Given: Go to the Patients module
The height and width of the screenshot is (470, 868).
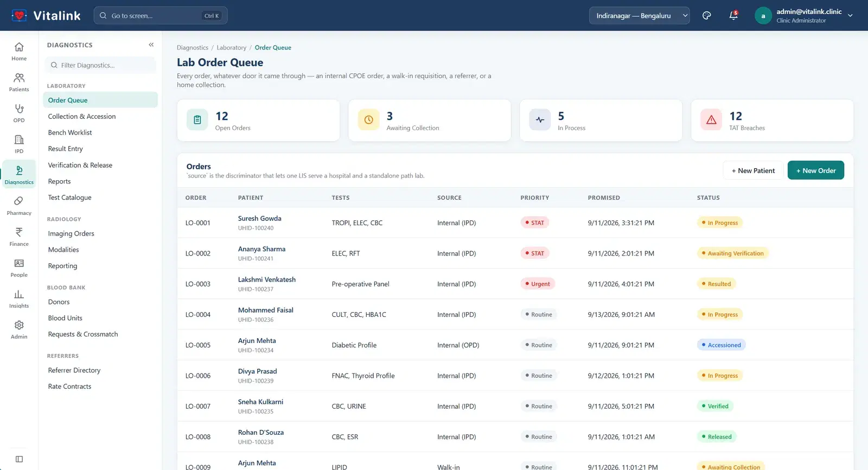Looking at the screenshot, I should [19, 82].
